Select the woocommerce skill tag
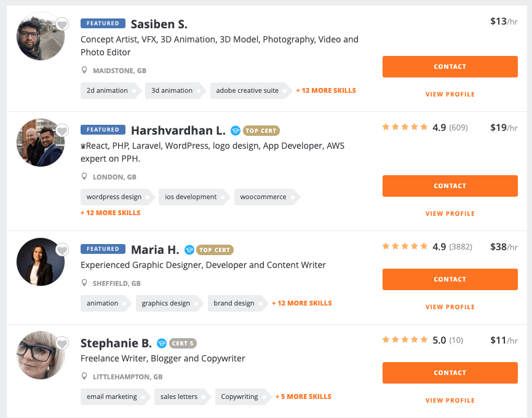 pyautogui.click(x=266, y=197)
